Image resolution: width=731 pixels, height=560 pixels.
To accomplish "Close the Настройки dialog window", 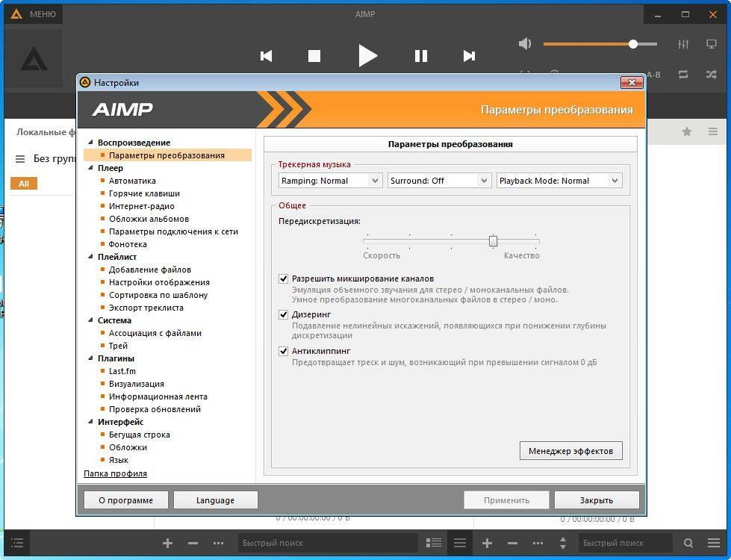I will 632,83.
